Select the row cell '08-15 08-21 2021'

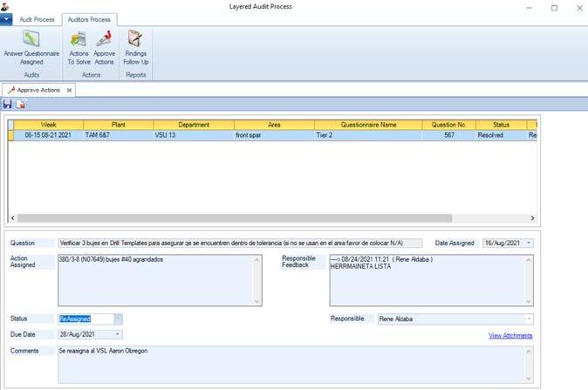48,135
